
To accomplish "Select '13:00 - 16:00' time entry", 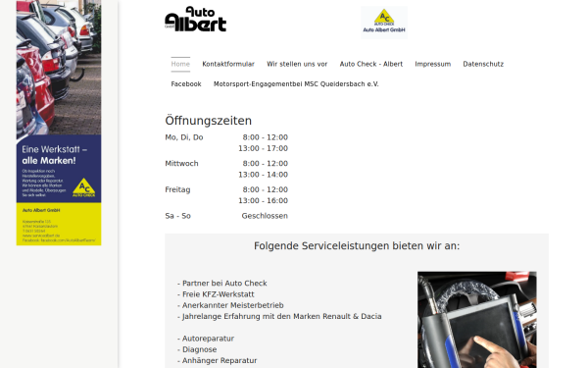I will click(264, 200).
